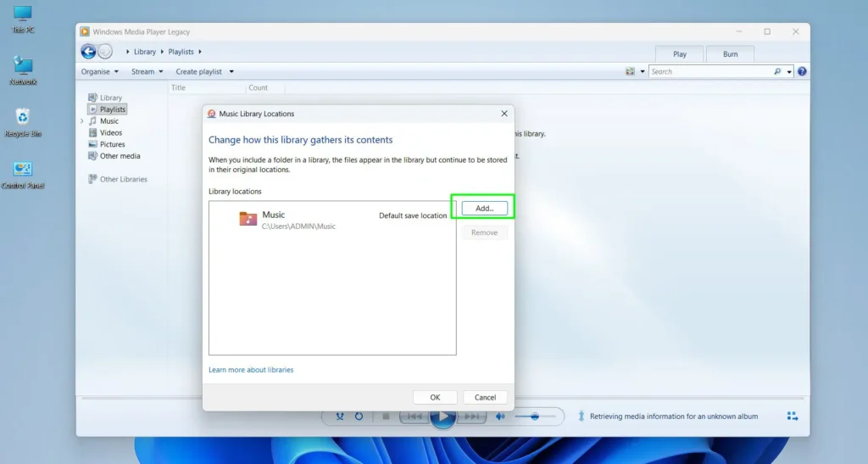868x464 pixels.
Task: Close the Music Library Locations dialog
Action: pos(504,114)
